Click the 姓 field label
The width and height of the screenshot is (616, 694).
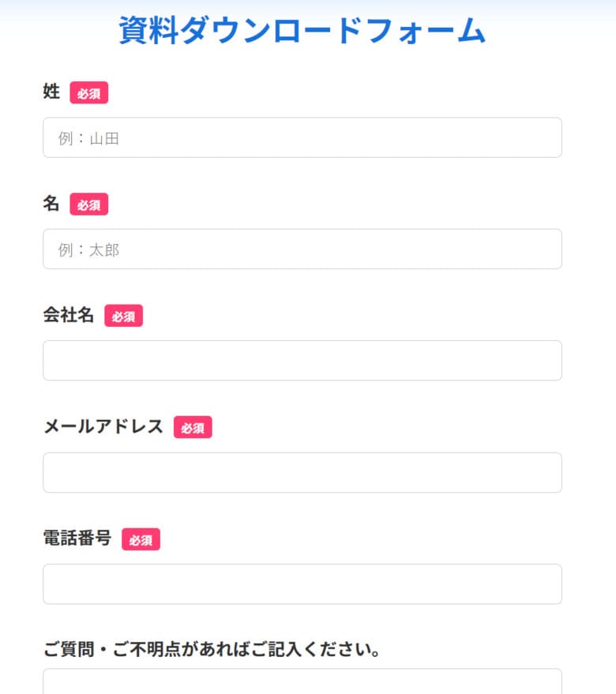point(51,92)
